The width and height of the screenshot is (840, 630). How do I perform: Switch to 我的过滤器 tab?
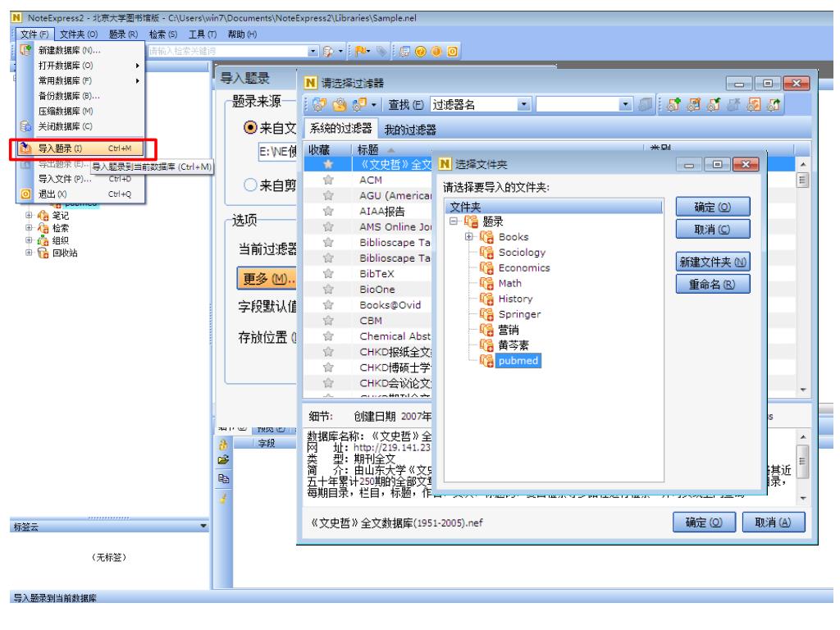[410, 129]
